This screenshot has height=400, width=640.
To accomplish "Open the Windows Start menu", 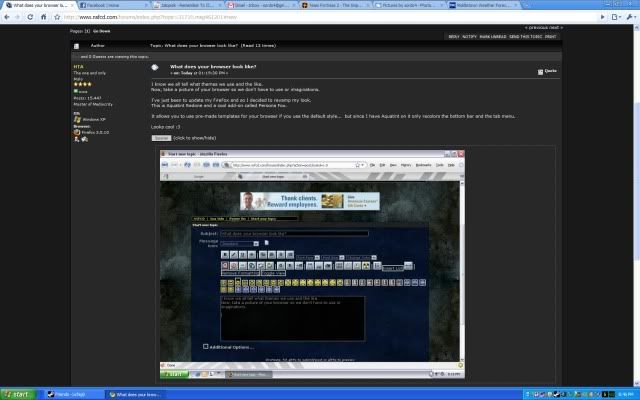I will [18, 394].
